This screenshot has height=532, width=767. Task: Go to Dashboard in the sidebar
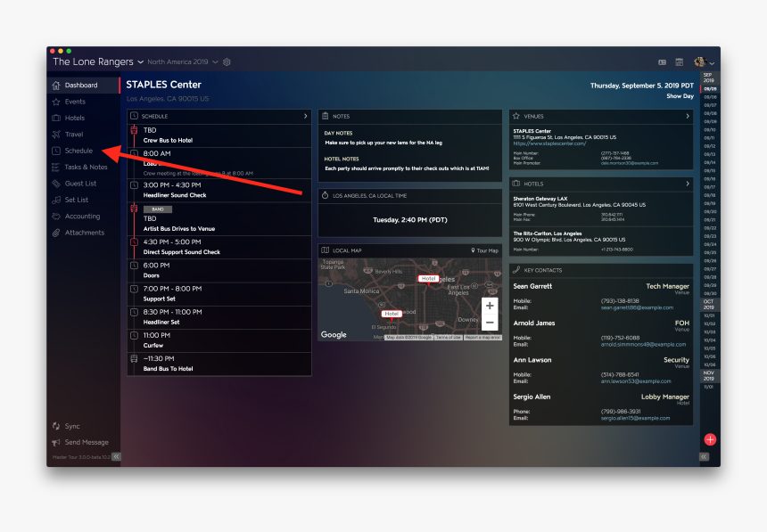(83, 85)
